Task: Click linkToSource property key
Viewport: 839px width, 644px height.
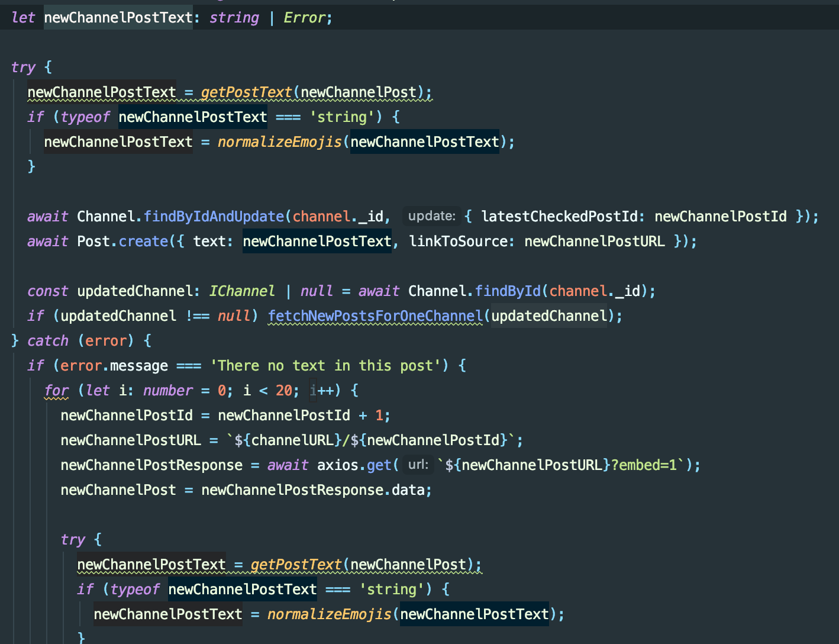Action: pos(459,241)
